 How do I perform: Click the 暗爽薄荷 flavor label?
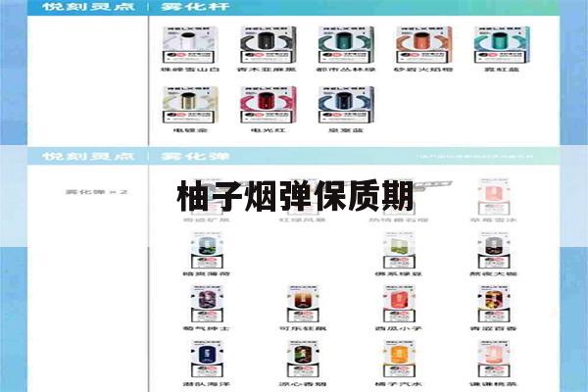[207, 273]
